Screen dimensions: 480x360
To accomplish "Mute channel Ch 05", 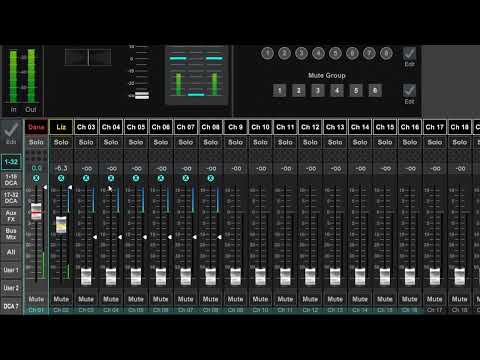I will [136, 299].
